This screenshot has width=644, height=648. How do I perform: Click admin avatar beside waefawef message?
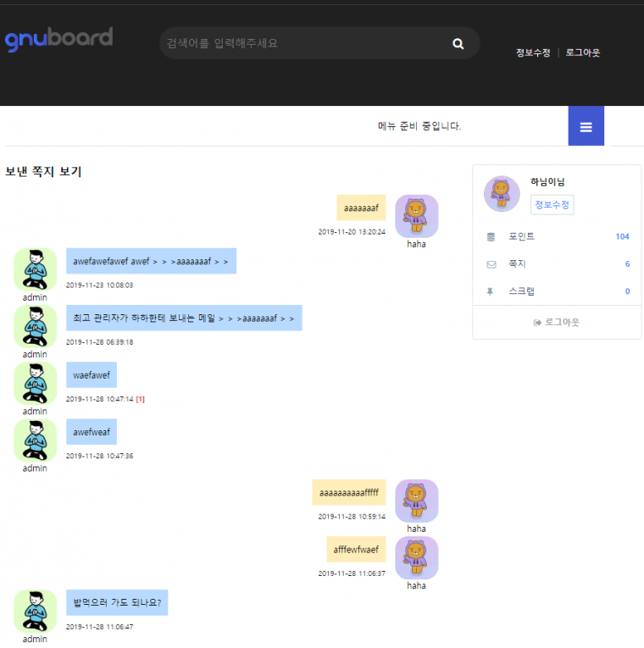coord(35,384)
